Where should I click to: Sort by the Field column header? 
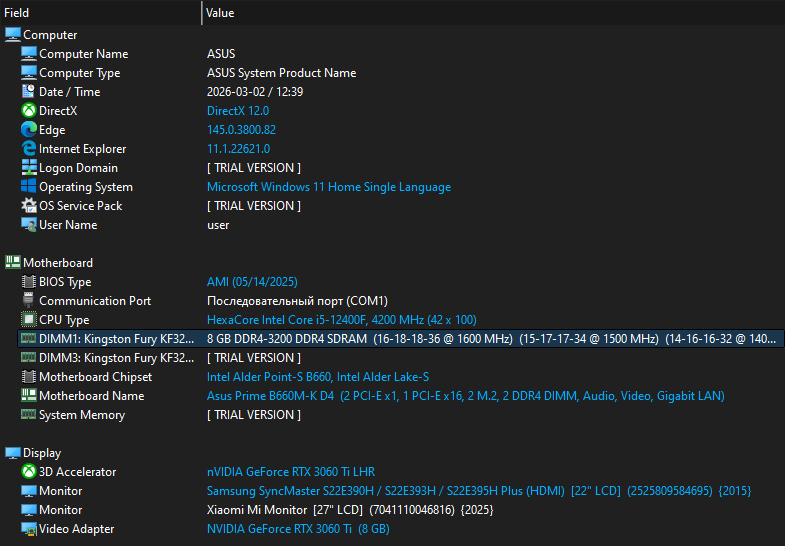(100, 13)
